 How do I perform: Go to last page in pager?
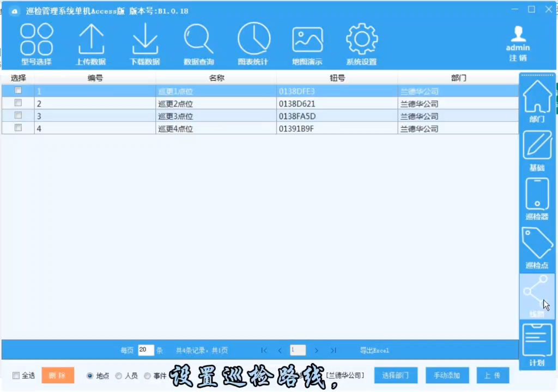[x=333, y=351]
